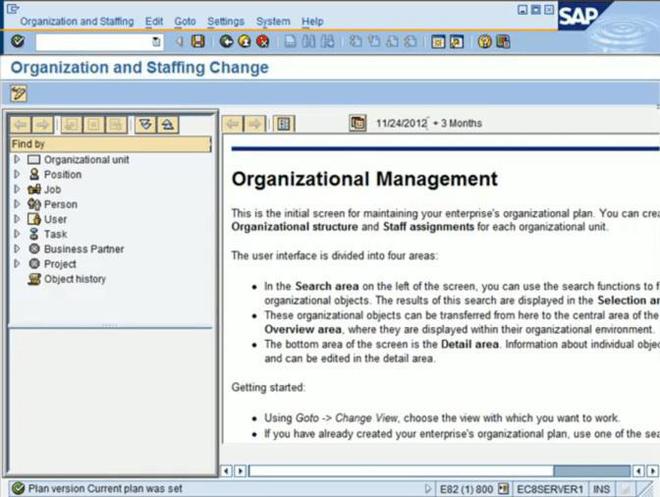Click the date and preview period calendar icon
This screenshot has width=660, height=497.
tap(357, 123)
